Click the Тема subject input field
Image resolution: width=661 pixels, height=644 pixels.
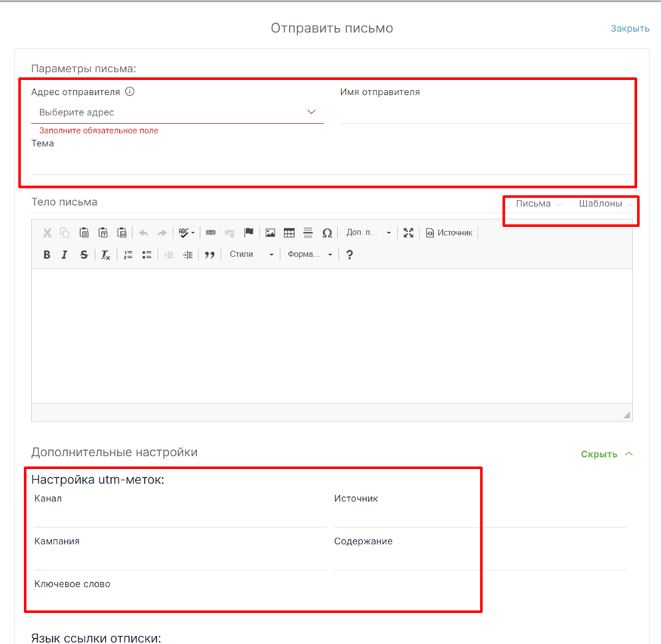[x=332, y=164]
